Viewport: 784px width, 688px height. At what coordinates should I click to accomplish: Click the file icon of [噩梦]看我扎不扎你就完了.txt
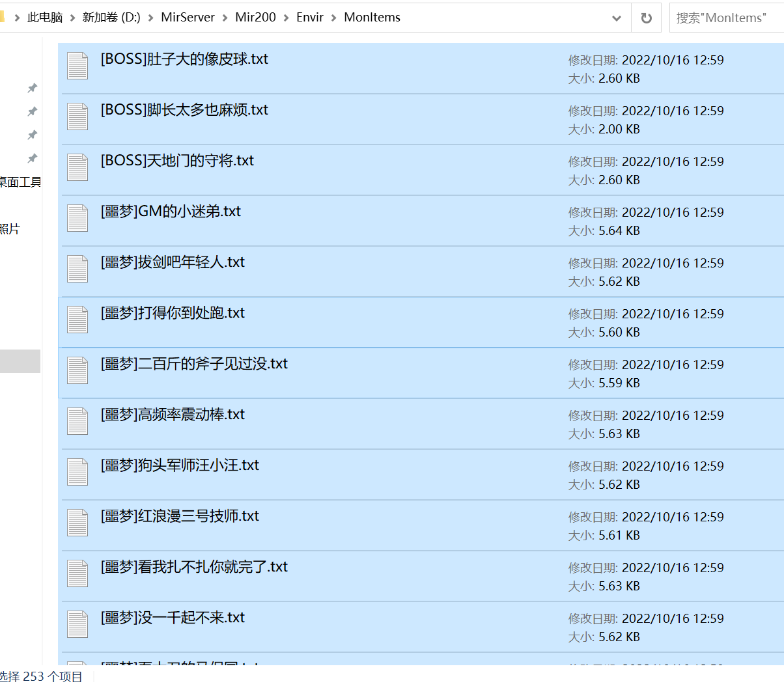(x=77, y=573)
